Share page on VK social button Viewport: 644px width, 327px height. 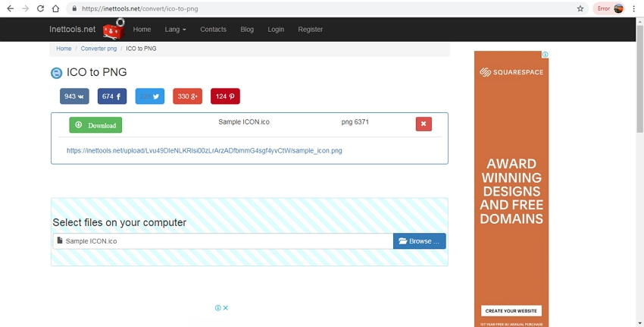(x=74, y=96)
